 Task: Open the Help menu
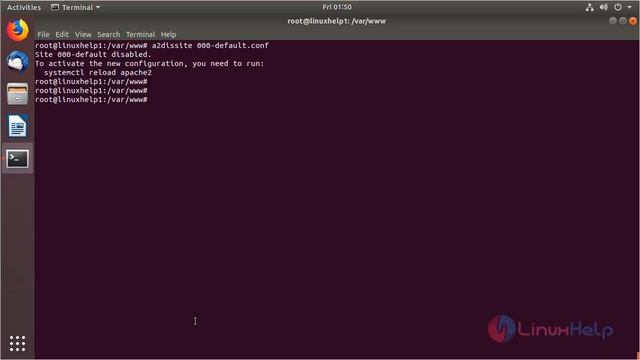pos(168,34)
